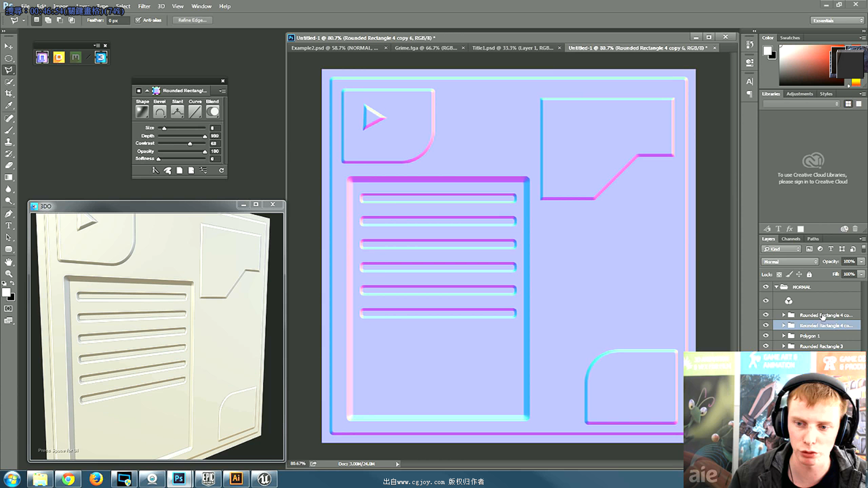Select the Zoom tool
Viewport: 868px width, 488px height.
coord(9,274)
